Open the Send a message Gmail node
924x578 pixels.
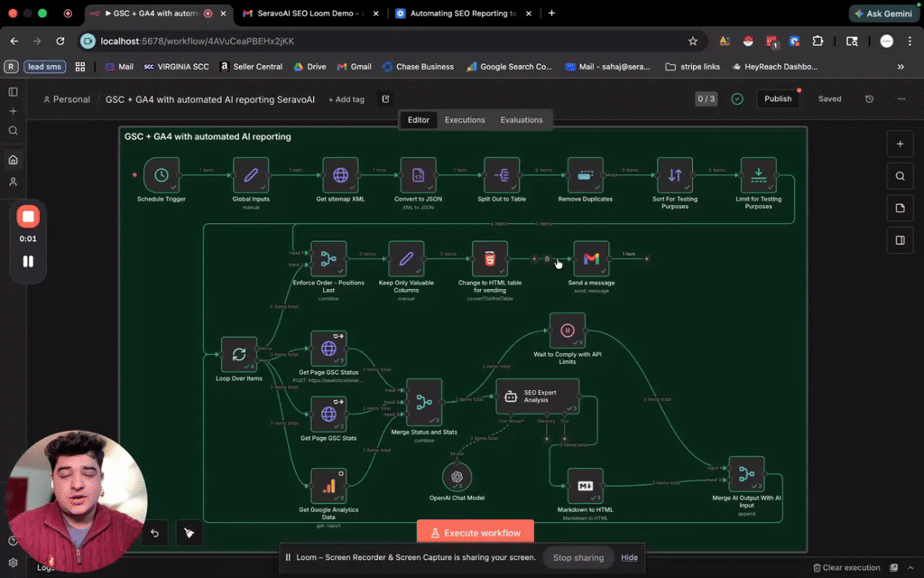click(591, 260)
